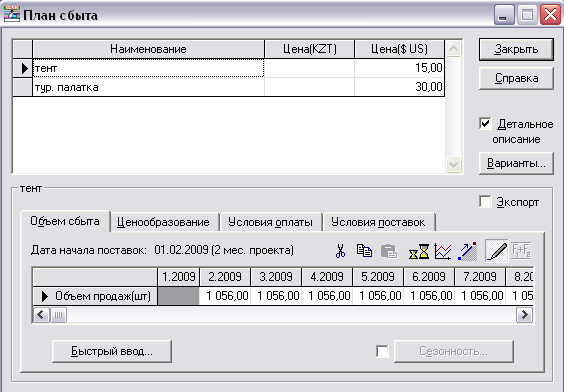Click the Закрыть button

click(x=516, y=49)
